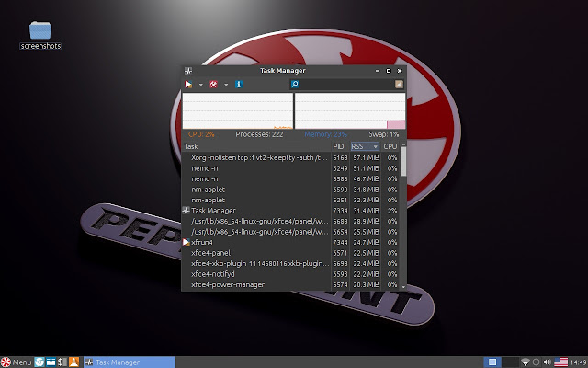Open the file manager panel launcher

click(x=51, y=362)
